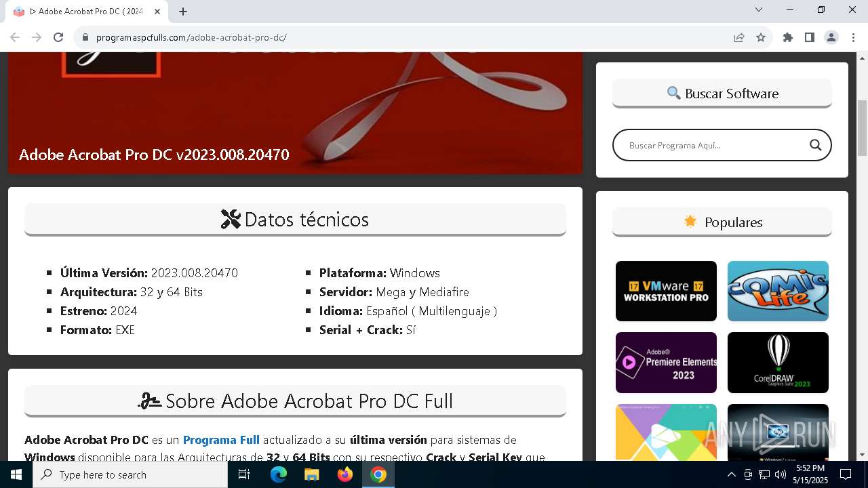
Task: Click the address bar URL
Action: click(191, 37)
